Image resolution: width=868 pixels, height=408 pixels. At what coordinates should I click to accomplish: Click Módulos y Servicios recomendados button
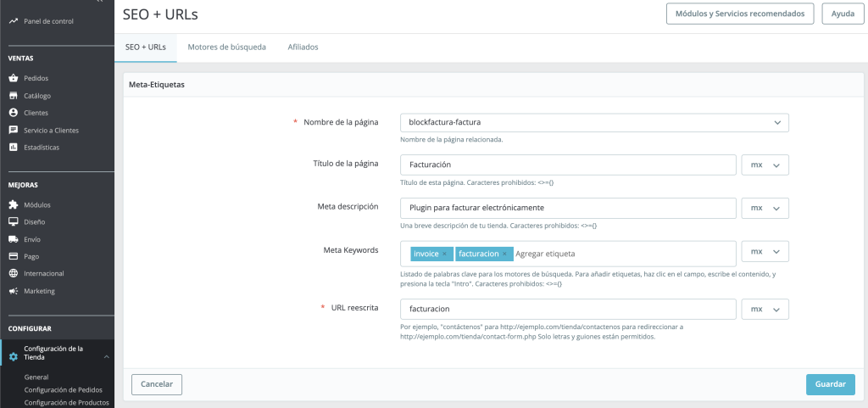click(x=740, y=14)
